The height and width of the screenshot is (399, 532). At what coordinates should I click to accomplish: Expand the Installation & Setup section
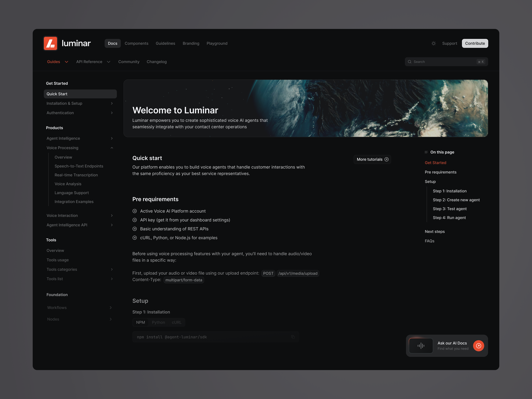(x=112, y=103)
